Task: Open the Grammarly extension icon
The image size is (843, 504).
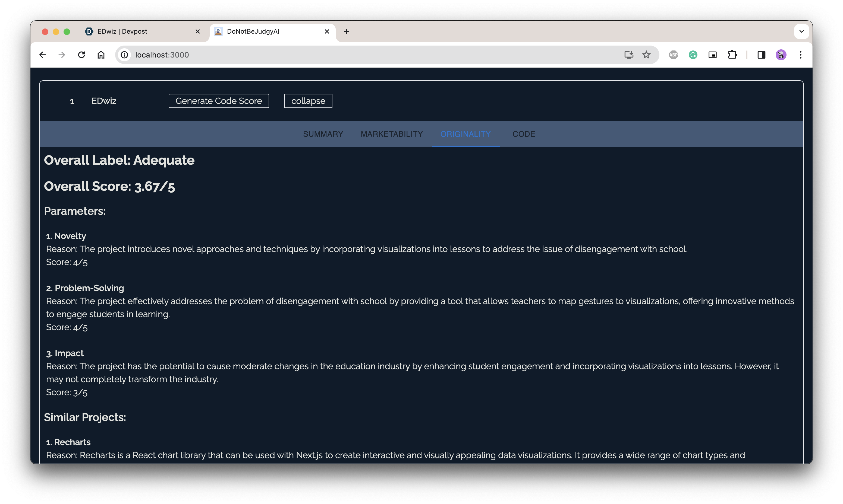Action: pyautogui.click(x=693, y=55)
